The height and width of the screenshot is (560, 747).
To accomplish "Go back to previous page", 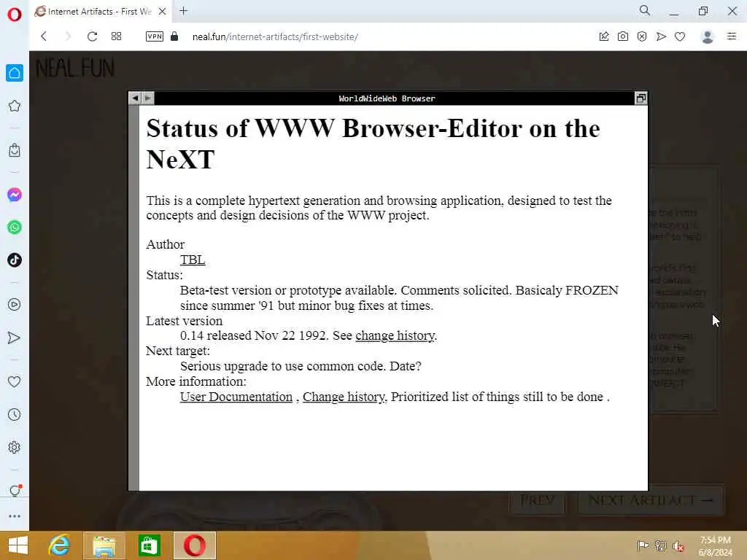I will coord(44,36).
